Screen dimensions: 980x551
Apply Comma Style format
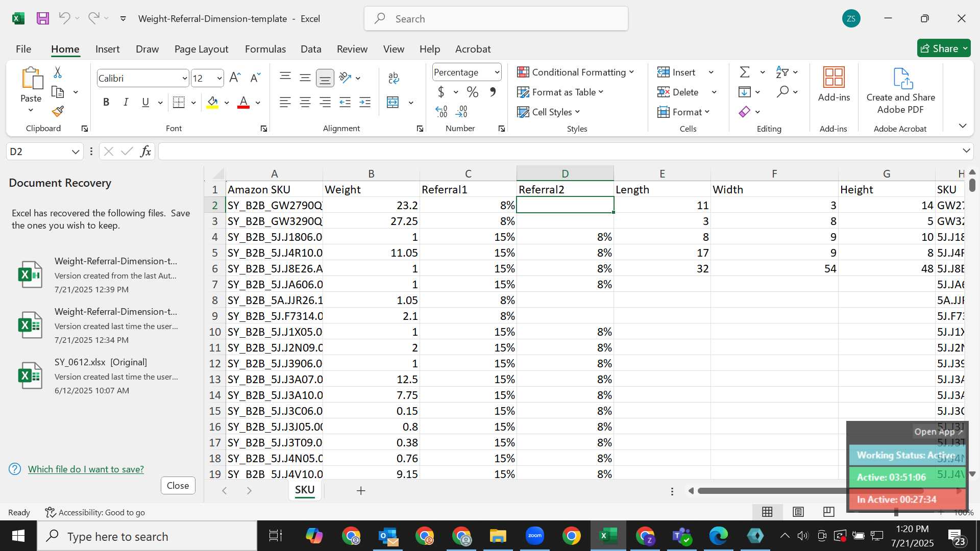(493, 92)
